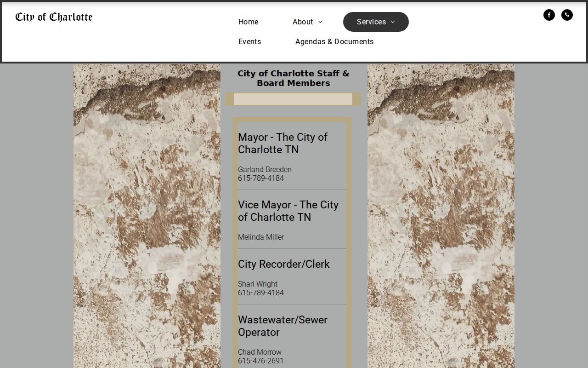Click the name Garland Breeden

[x=265, y=169]
